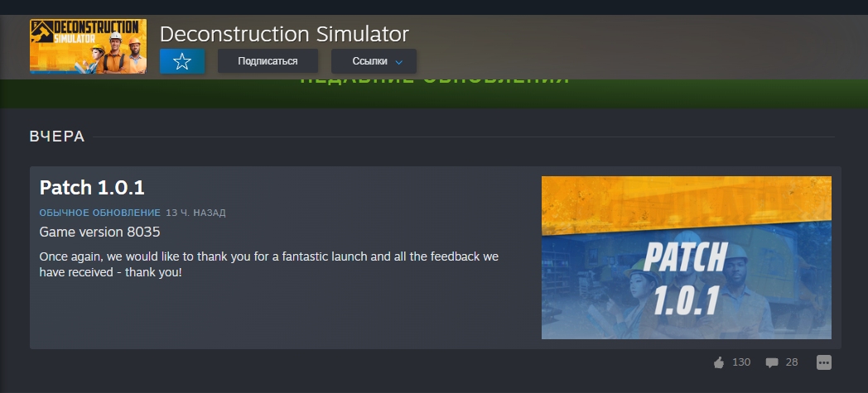Like the Patch 1.0.1 post with thumbs-up
The width and height of the screenshot is (868, 393).
coord(719,362)
